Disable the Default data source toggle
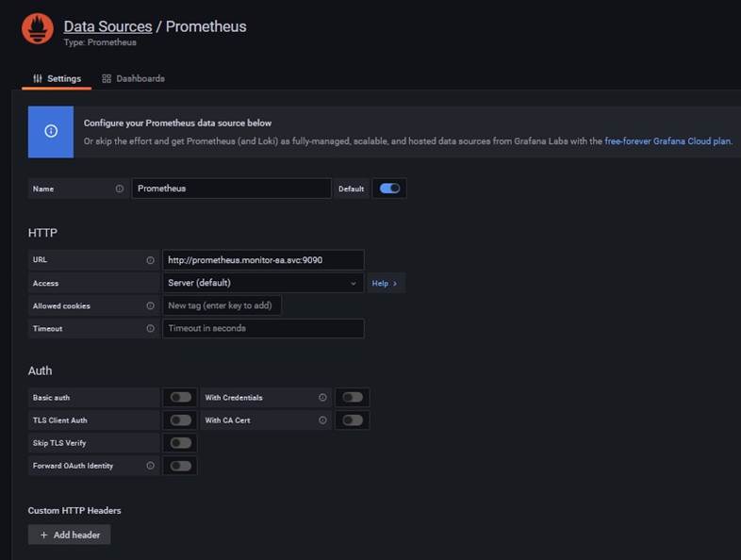741x560 pixels. click(x=389, y=189)
